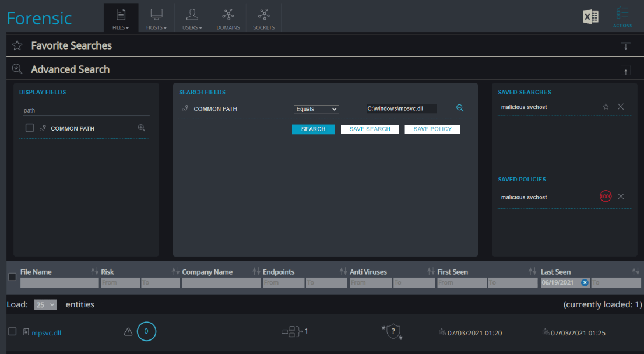Sort by Anti Viruses column
Viewport: 644px width, 354px height.
pos(431,271)
